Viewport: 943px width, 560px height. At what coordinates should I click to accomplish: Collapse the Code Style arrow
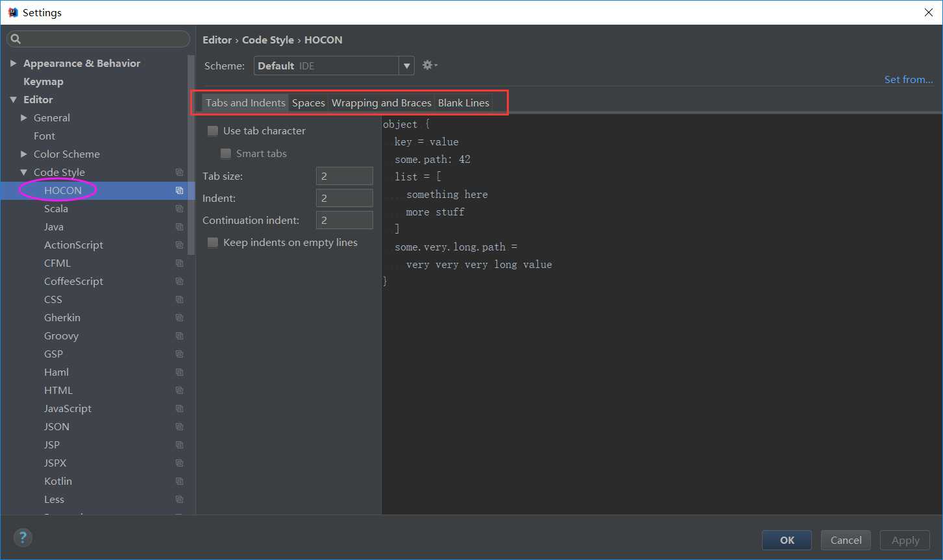coord(23,172)
